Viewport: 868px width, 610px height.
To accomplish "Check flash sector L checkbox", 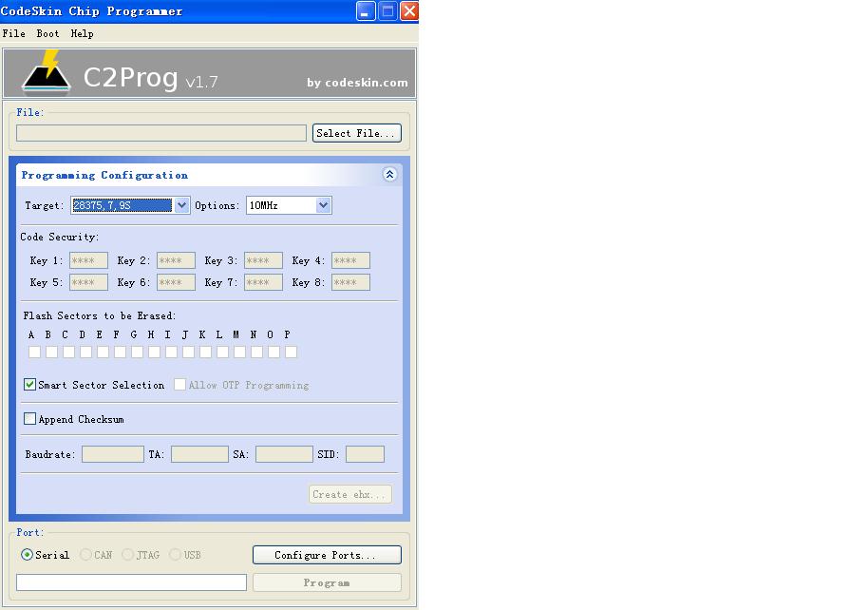I will [x=222, y=352].
